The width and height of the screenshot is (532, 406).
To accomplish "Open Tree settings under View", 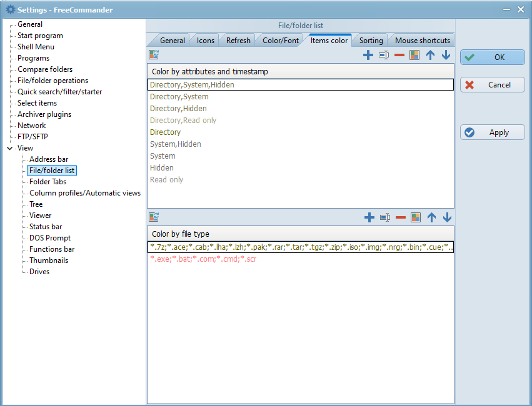I will [x=36, y=204].
